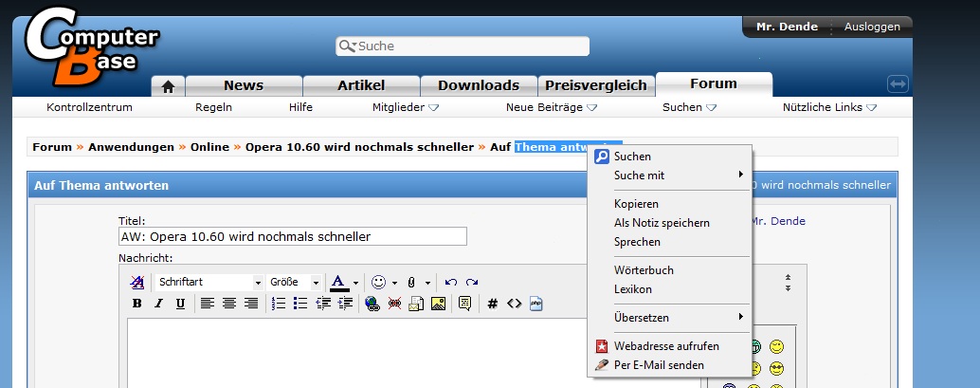This screenshot has height=388, width=980.
Task: Insert hyperlink with globe icon
Action: click(372, 305)
